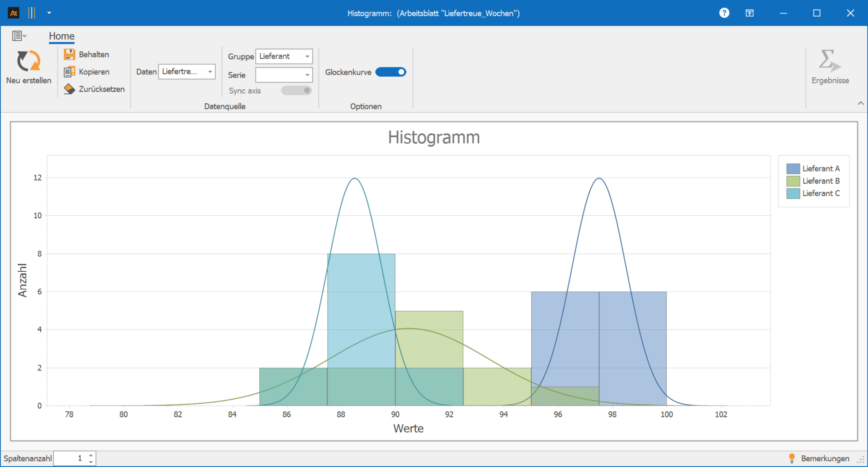
Task: Increase Spaltenanzahl with up arrow
Action: pyautogui.click(x=91, y=455)
